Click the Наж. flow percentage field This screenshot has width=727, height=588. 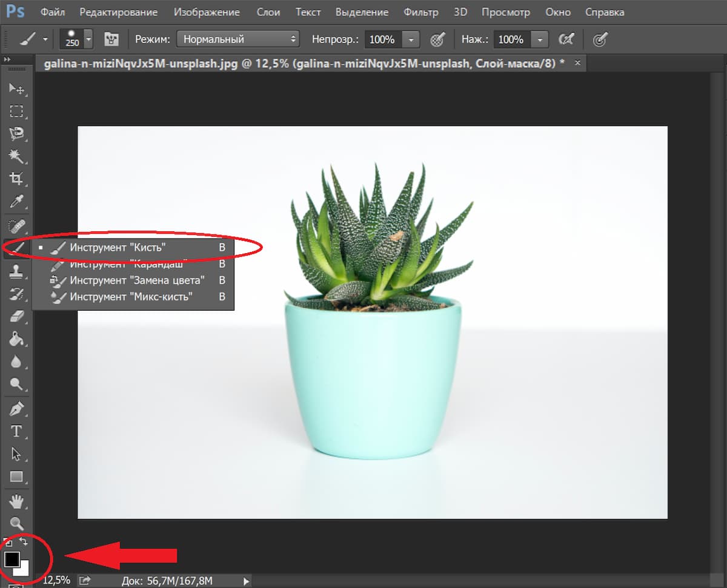point(511,39)
